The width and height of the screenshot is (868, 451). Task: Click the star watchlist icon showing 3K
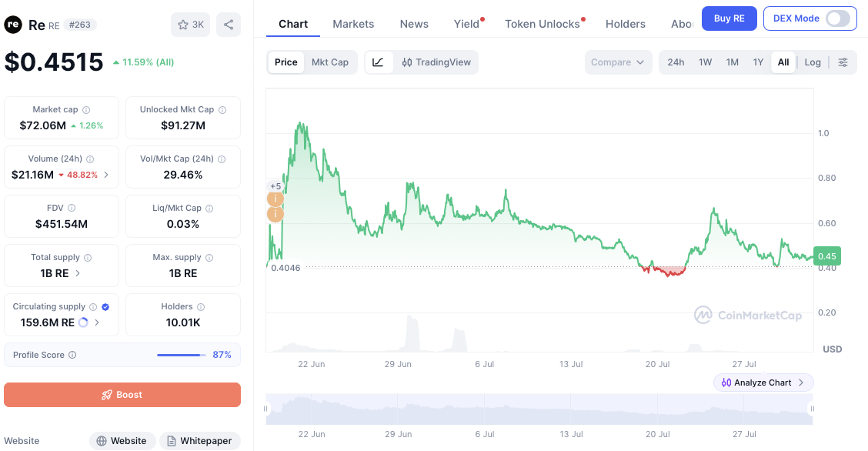(190, 25)
